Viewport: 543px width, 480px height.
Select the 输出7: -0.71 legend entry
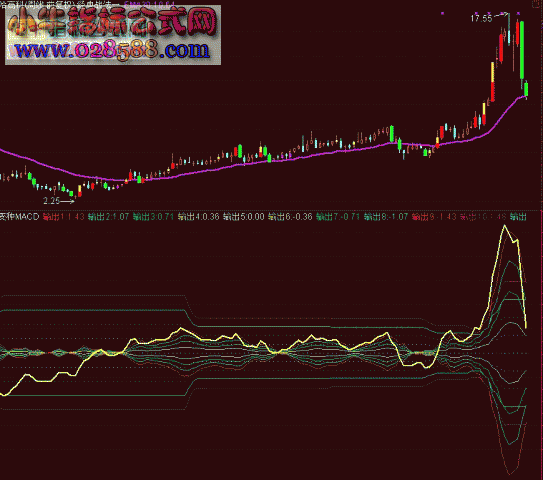point(338,217)
